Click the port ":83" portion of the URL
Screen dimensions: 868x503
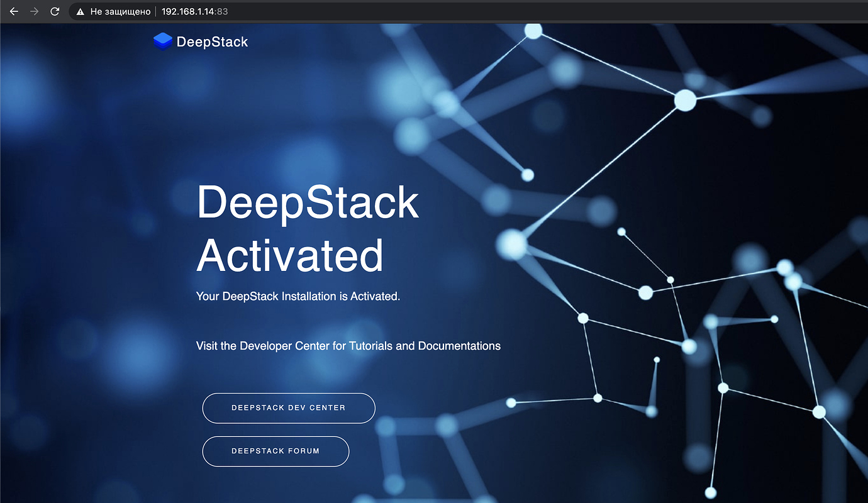[x=222, y=11]
